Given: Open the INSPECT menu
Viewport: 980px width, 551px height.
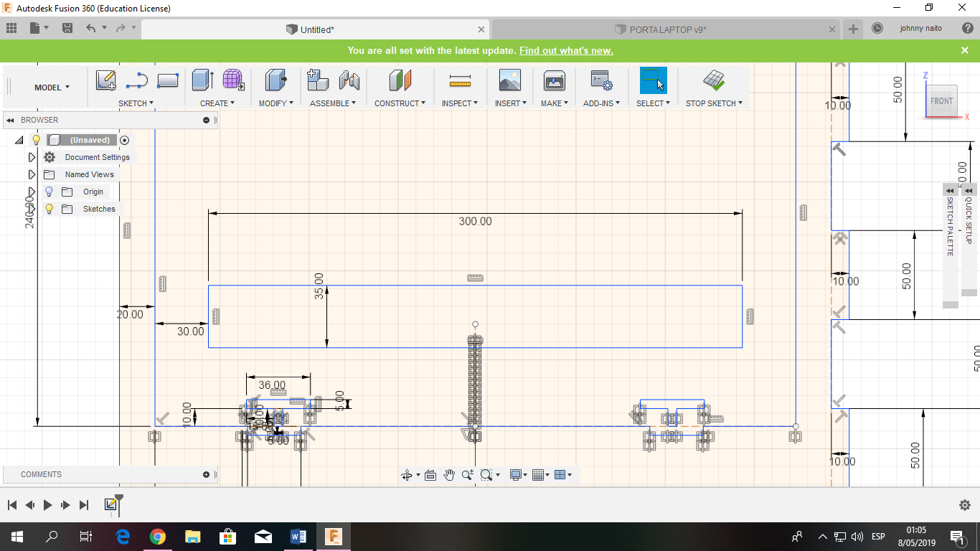Looking at the screenshot, I should pyautogui.click(x=460, y=103).
